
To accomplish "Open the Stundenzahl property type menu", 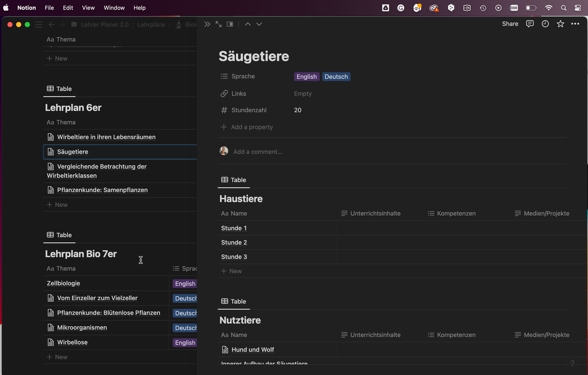I will (x=248, y=110).
